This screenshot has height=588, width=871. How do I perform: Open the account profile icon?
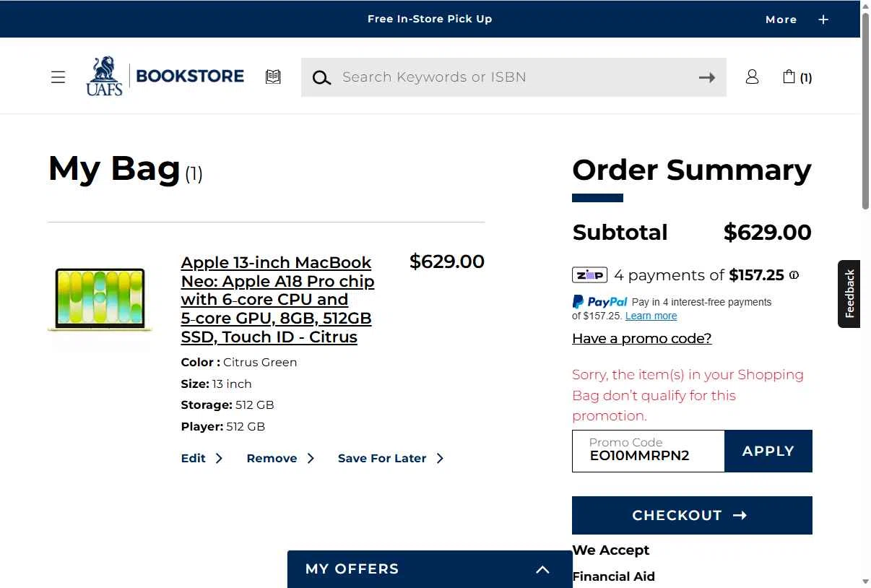click(x=752, y=77)
